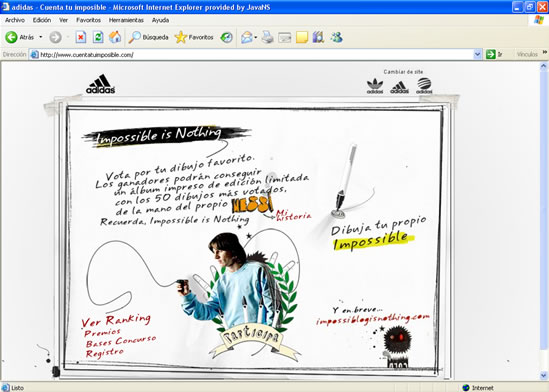Open the Registro link
Image resolution: width=549 pixels, height=392 pixels.
pyautogui.click(x=105, y=352)
